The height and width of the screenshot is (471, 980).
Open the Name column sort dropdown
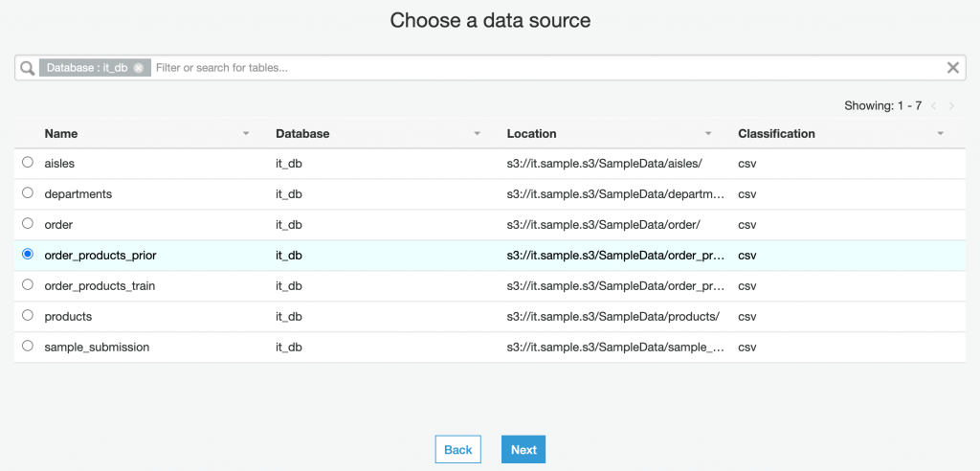246,134
